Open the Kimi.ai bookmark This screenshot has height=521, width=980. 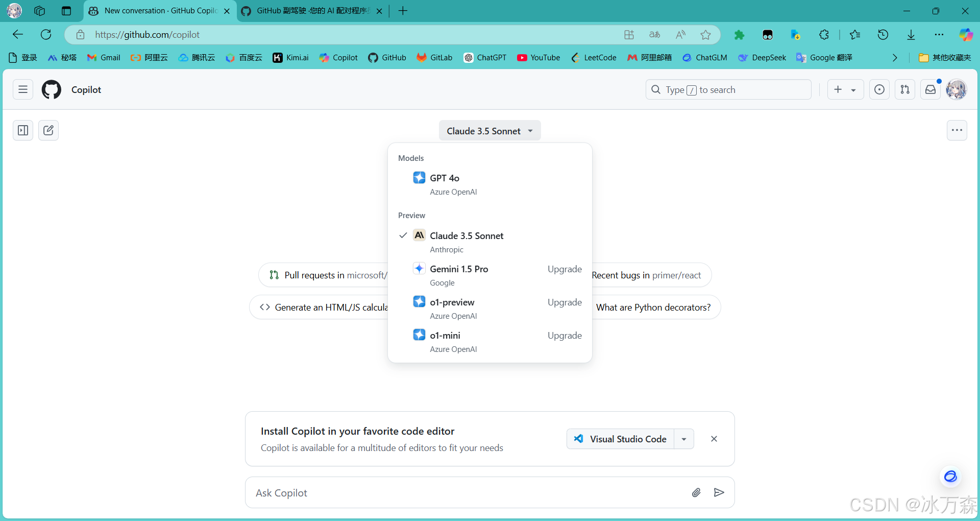291,58
